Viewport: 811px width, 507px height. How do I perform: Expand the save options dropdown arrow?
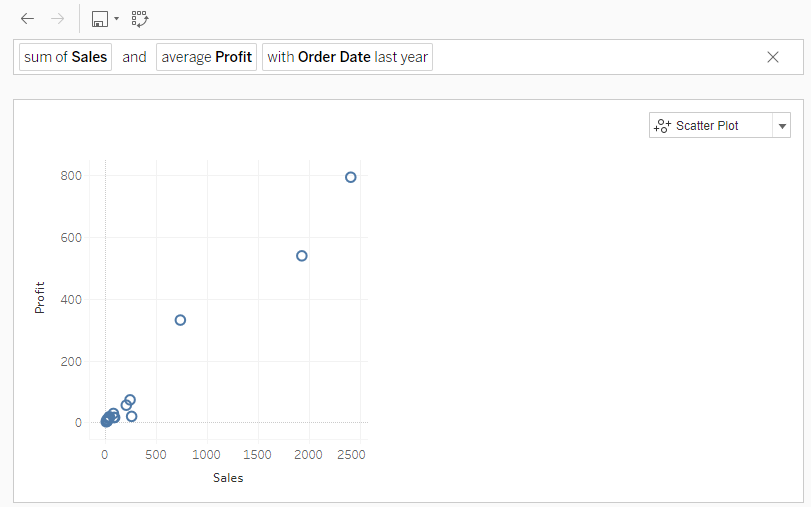116,19
